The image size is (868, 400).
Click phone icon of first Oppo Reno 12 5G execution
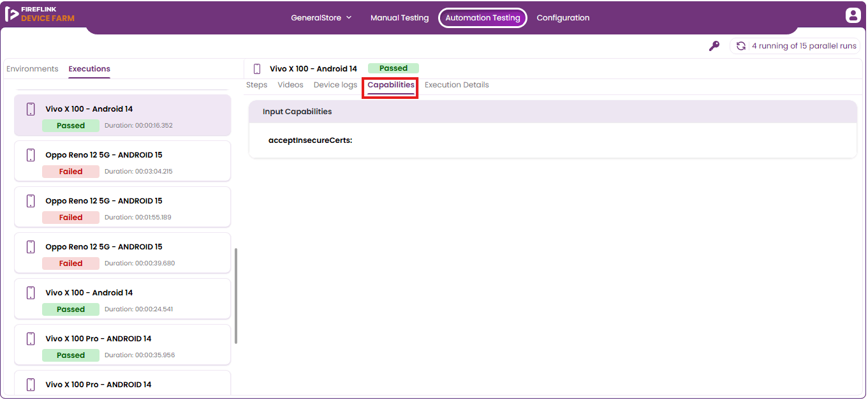[31, 155]
